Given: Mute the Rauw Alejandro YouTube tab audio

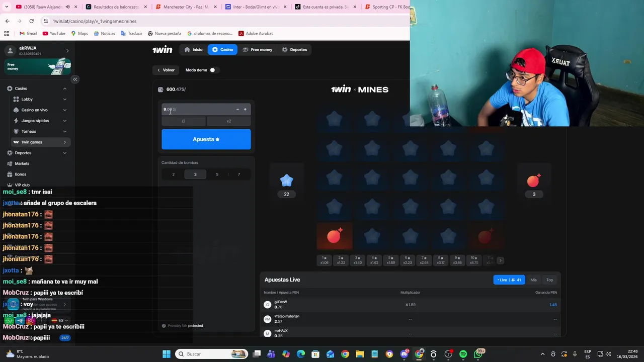Looking at the screenshot, I should coord(67,7).
